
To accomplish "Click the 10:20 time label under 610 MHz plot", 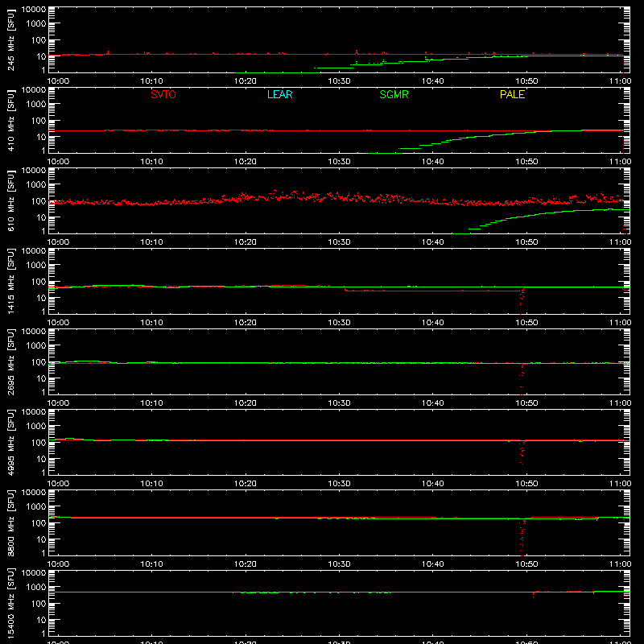I will pyautogui.click(x=246, y=242).
